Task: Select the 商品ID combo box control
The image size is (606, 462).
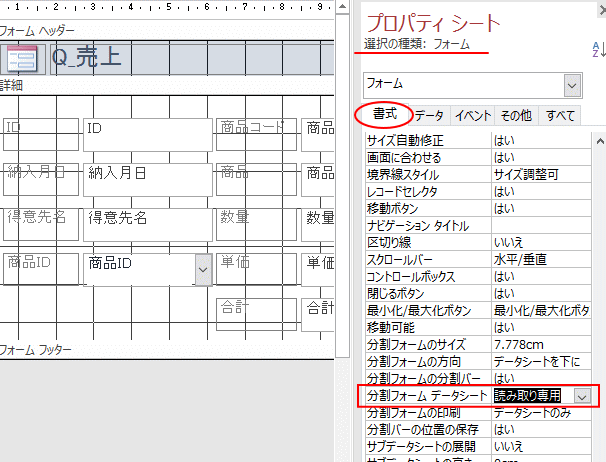Action: point(148,269)
